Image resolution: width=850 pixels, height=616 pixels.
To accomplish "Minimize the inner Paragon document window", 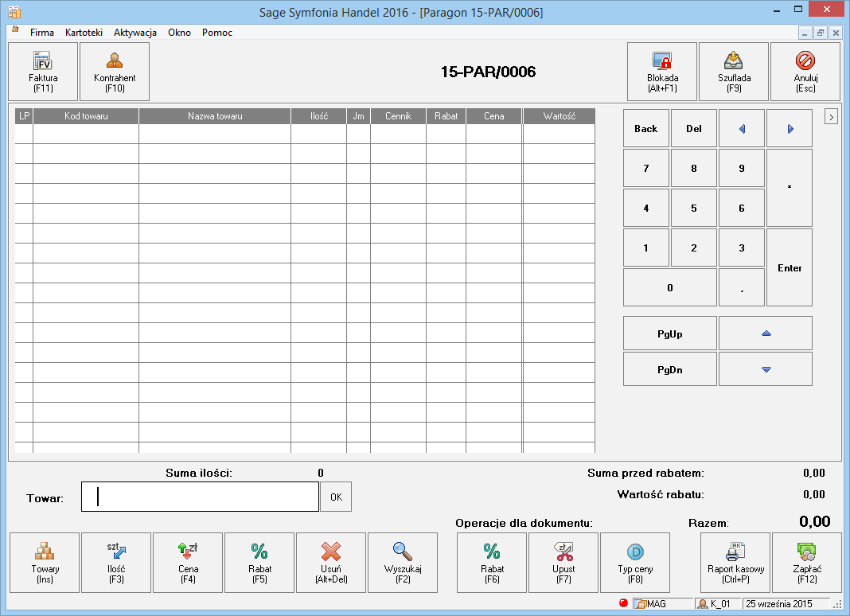I will (805, 33).
